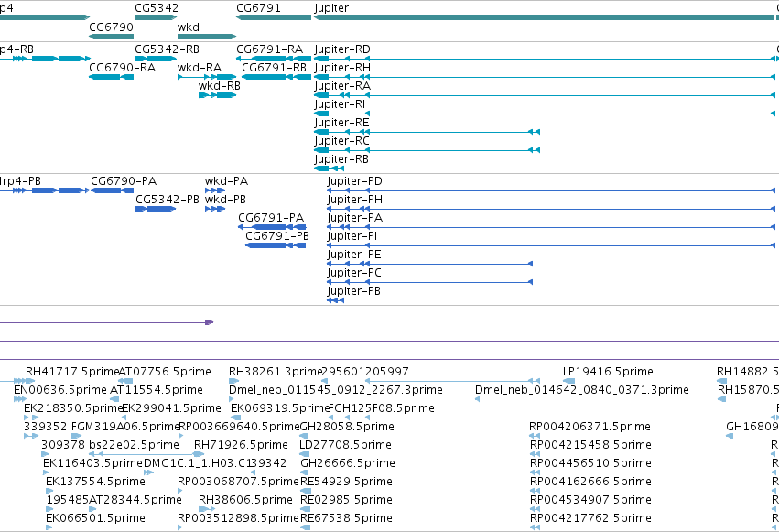This screenshot has height=532, width=779.
Task: Open the Jupiter-PD protein label
Action: [x=355, y=181]
